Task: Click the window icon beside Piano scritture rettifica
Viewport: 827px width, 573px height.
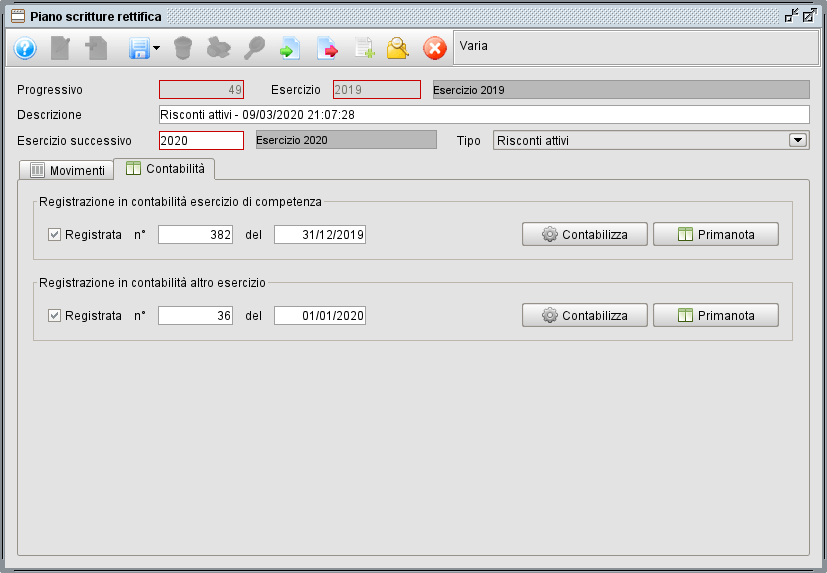Action: click(18, 16)
